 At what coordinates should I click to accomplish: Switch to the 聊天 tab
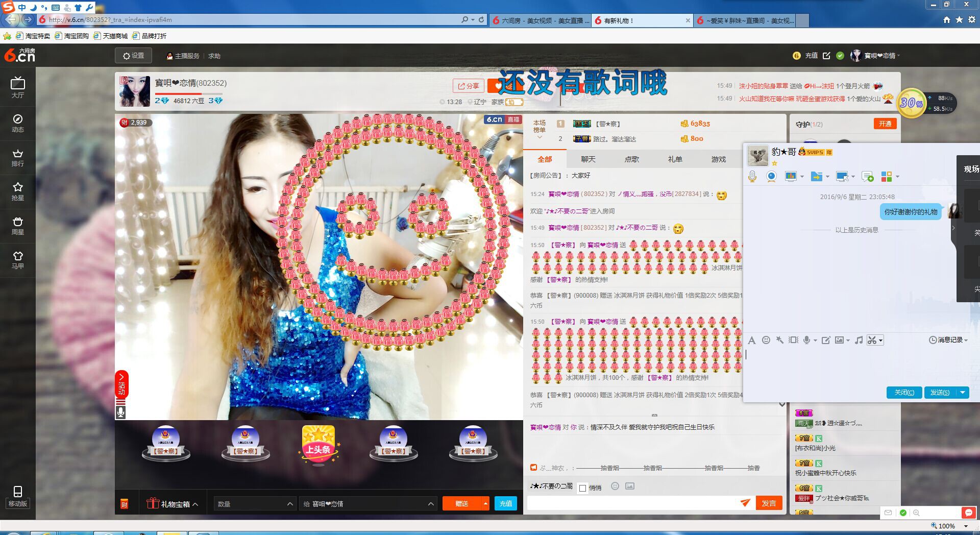[x=588, y=159]
